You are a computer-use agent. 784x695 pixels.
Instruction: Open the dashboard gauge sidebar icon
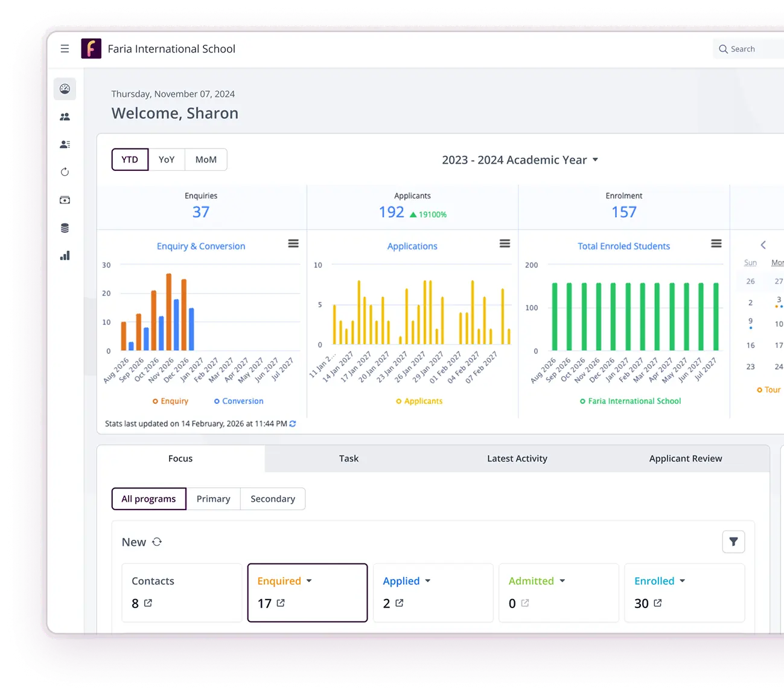(x=65, y=89)
